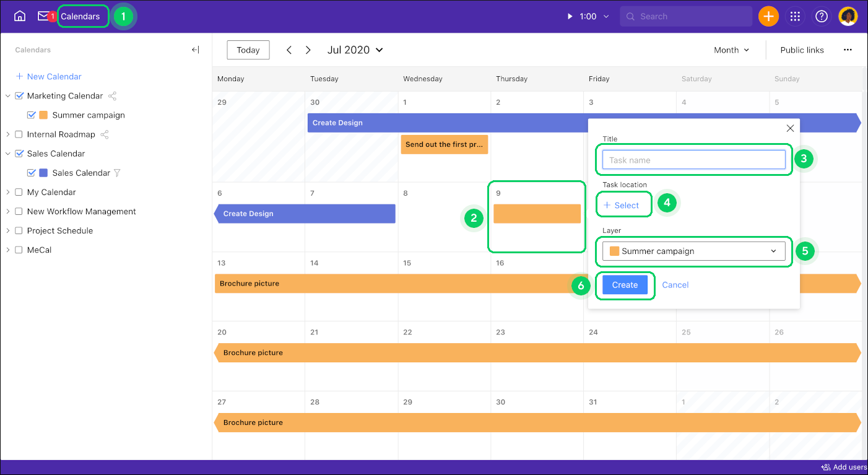
Task: Click the help question mark icon
Action: [821, 15]
